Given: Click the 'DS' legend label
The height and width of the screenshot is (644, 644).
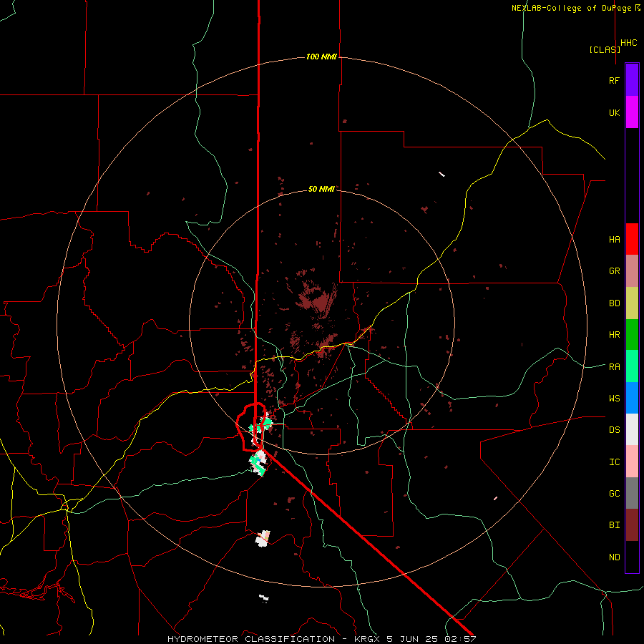Looking at the screenshot, I should (614, 430).
